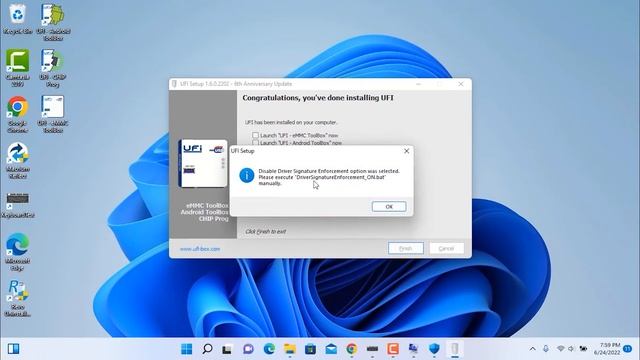Open the notifications count badge
640x360 pixels.
(x=628, y=349)
